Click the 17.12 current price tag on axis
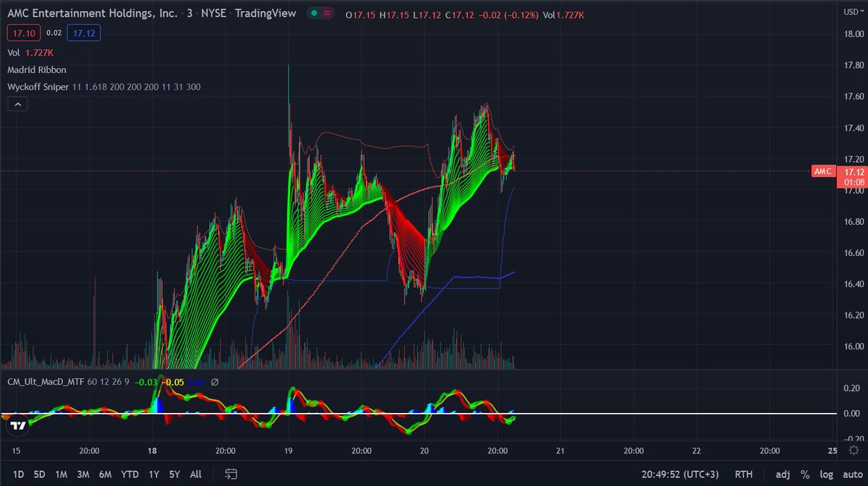 pyautogui.click(x=854, y=172)
